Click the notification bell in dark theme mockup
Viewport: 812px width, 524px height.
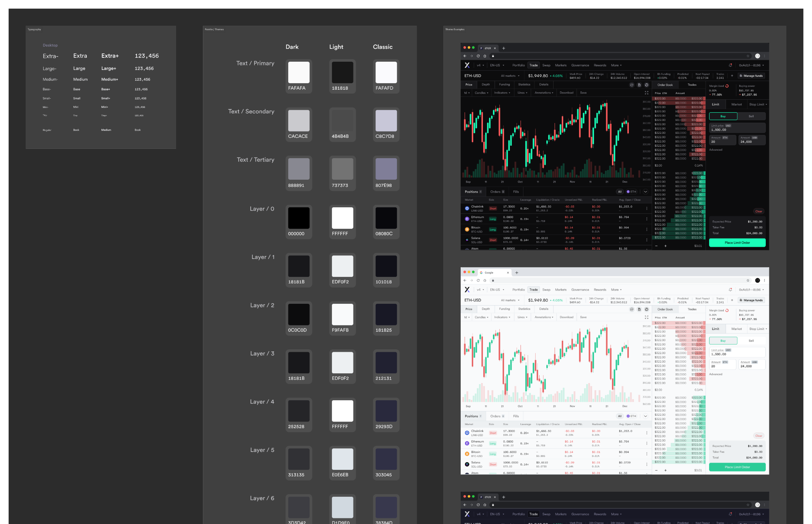pyautogui.click(x=730, y=65)
